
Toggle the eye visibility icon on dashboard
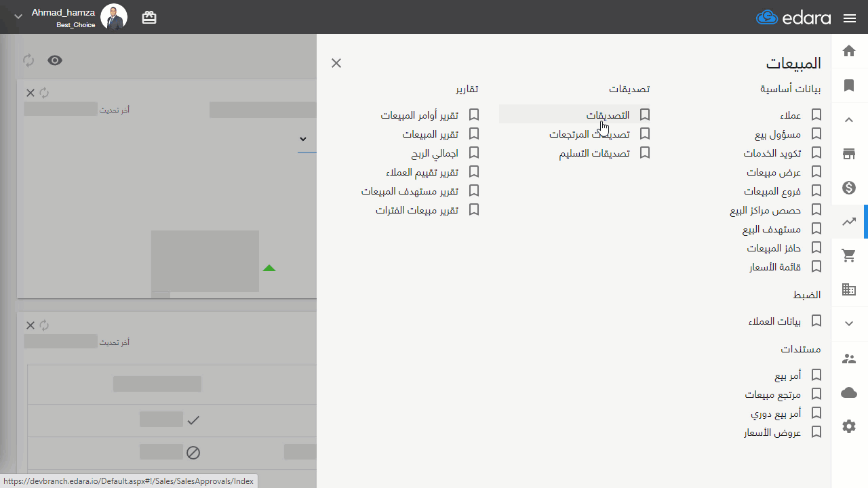55,60
